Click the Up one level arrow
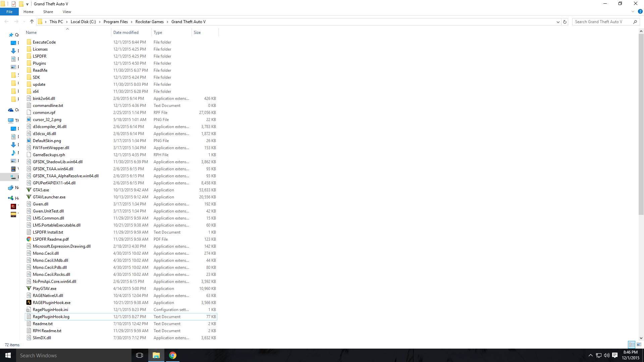The height and width of the screenshot is (362, 644). click(x=32, y=22)
